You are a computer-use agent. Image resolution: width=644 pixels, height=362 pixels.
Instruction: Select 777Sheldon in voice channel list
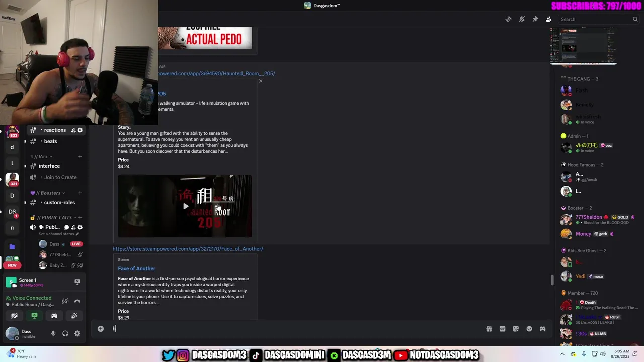60,255
